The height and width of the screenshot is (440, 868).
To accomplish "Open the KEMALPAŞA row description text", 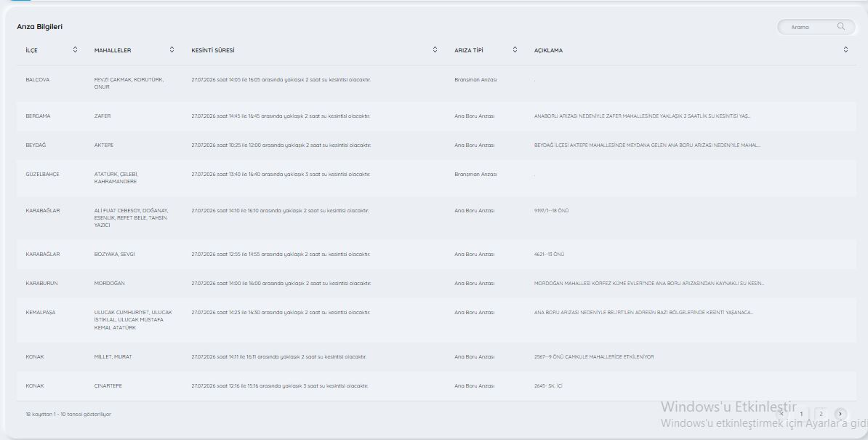I will [643, 313].
